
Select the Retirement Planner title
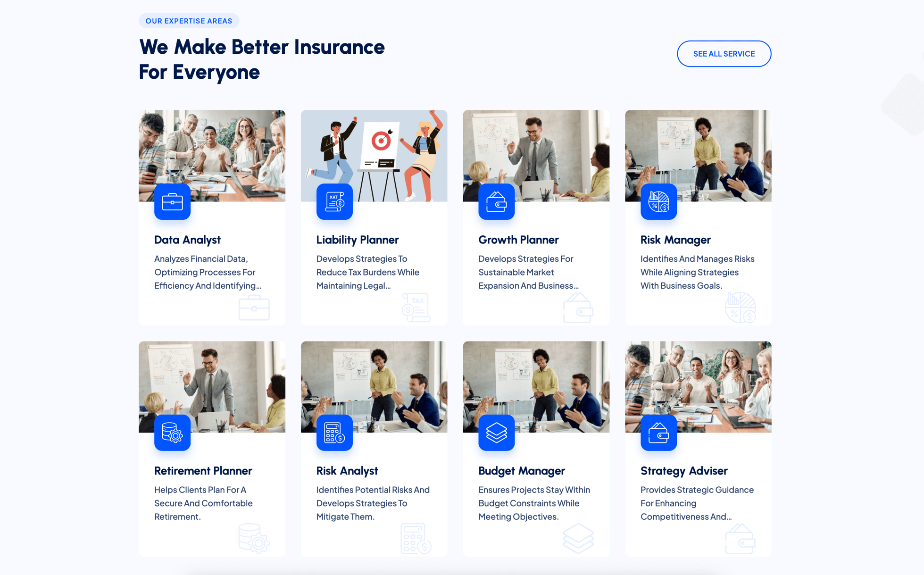[x=203, y=471]
